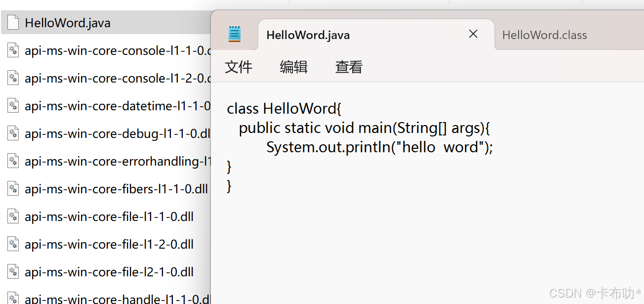The image size is (644, 304).
Task: Click inside the Notepad text editing area
Action: pos(395,222)
